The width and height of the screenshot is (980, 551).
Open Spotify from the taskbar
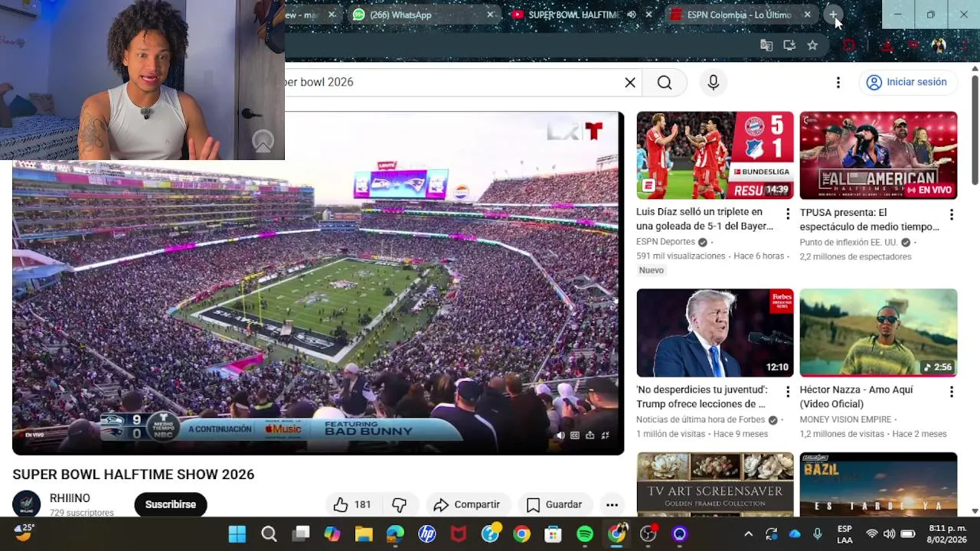pos(585,534)
